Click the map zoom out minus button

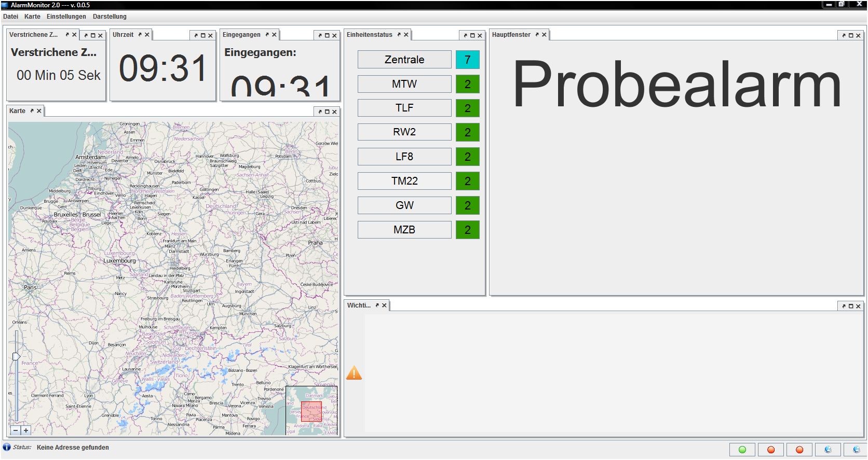(16, 430)
